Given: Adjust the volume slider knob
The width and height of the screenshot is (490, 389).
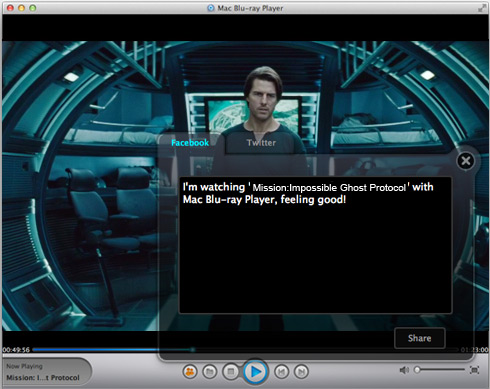Looking at the screenshot, I should 417,370.
